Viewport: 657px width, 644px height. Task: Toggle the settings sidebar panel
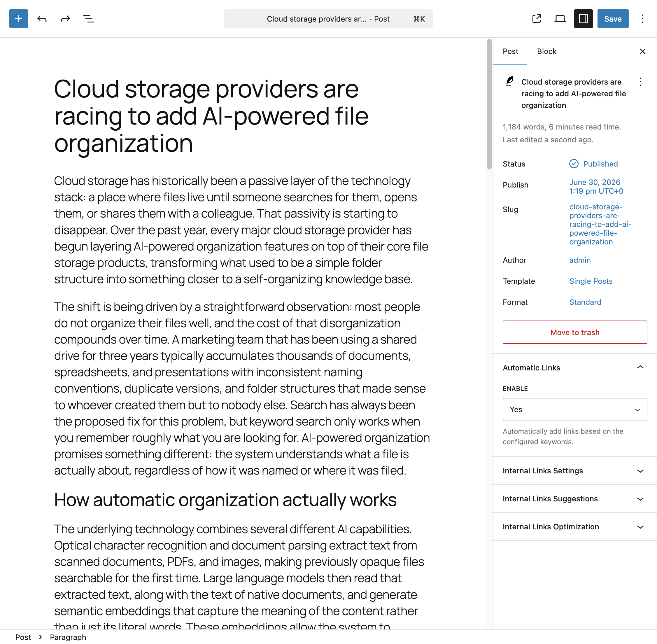coord(583,19)
